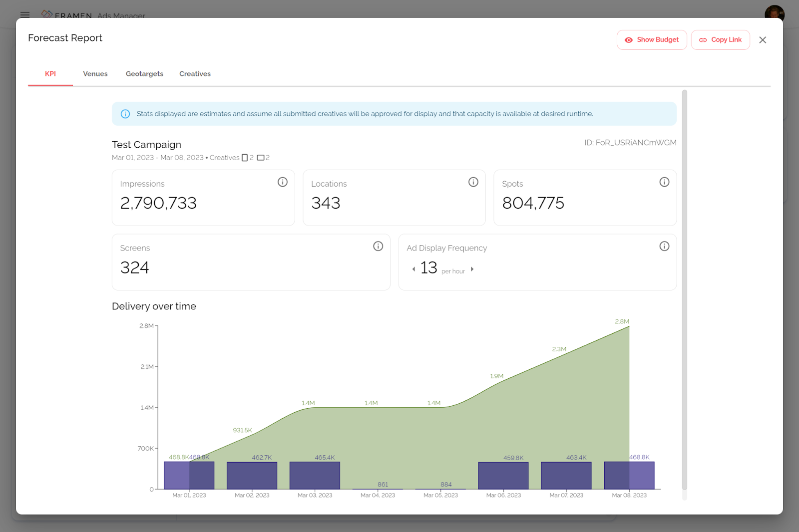Open Locations info icon

(x=473, y=182)
